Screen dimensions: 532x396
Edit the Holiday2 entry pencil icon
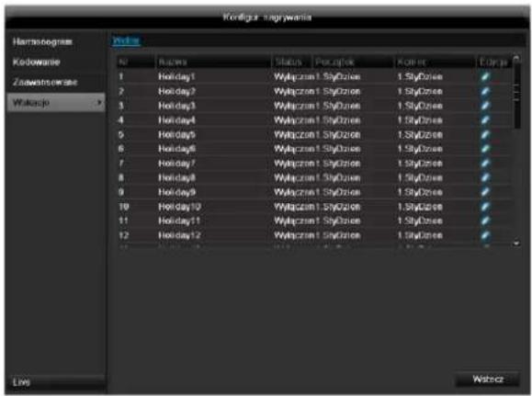485,91
